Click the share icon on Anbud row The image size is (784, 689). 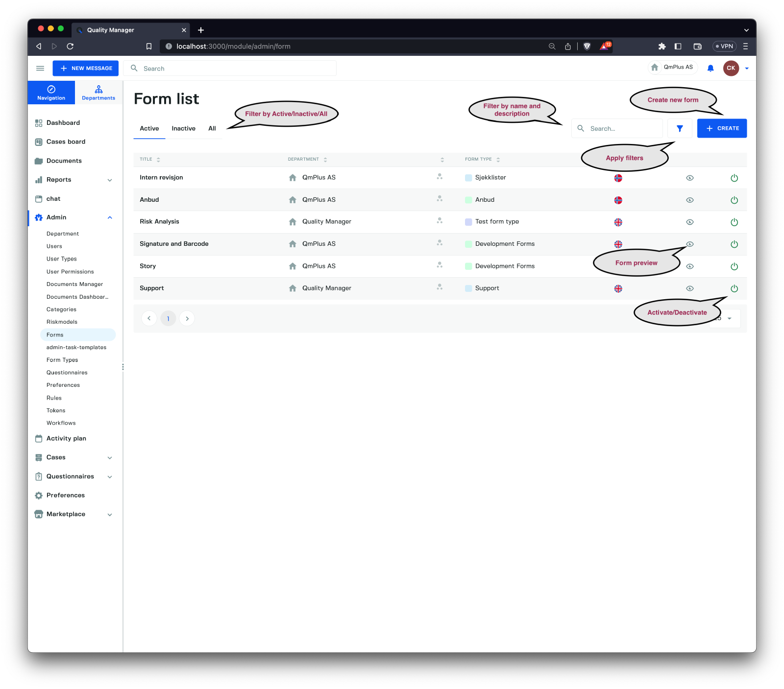440,199
